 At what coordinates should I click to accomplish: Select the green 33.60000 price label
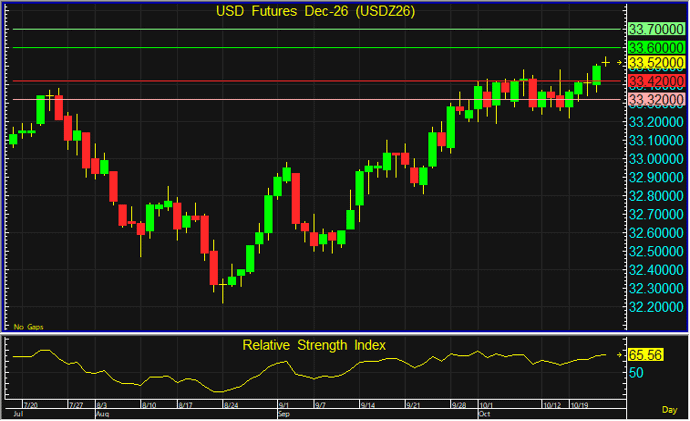(x=656, y=48)
